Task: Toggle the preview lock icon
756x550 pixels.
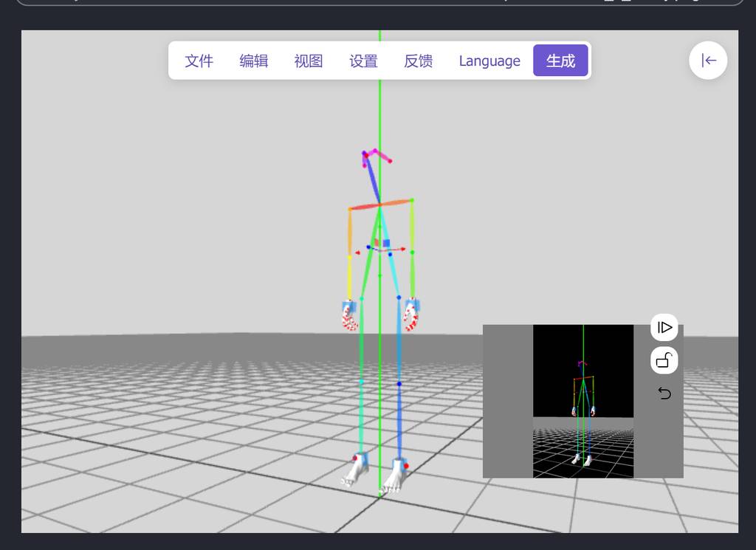Action: point(664,360)
